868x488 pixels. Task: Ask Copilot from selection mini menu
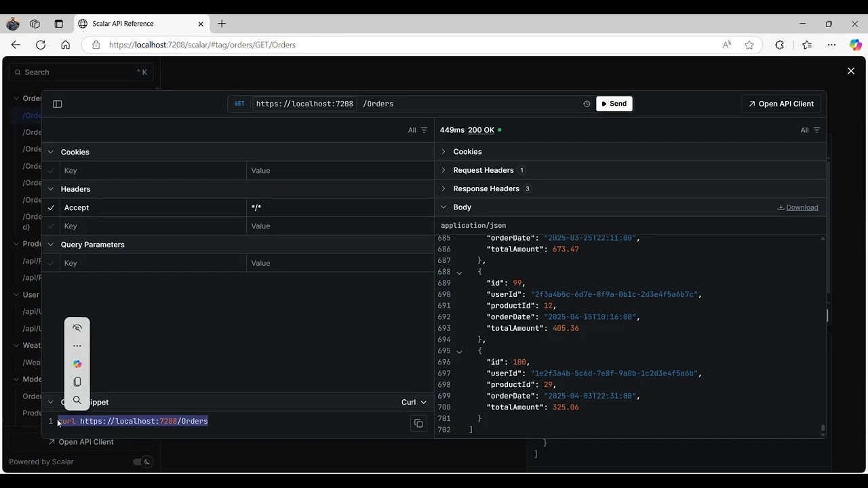click(x=77, y=364)
